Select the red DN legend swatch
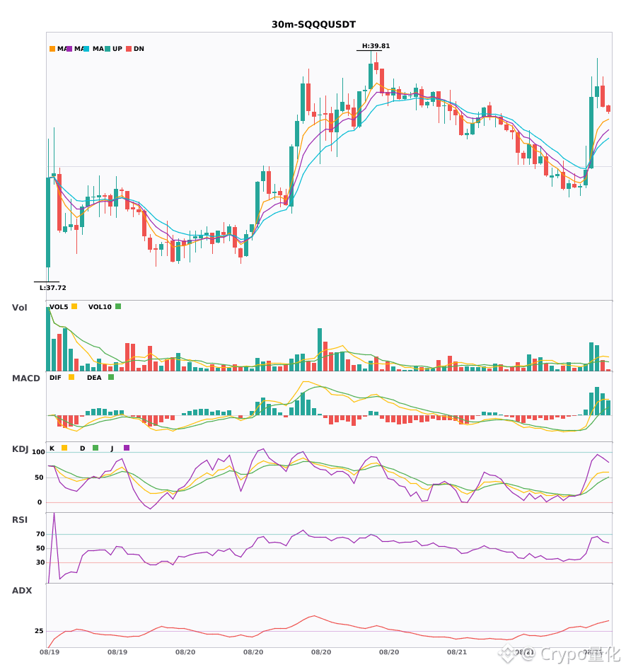626x672 pixels. click(x=129, y=49)
